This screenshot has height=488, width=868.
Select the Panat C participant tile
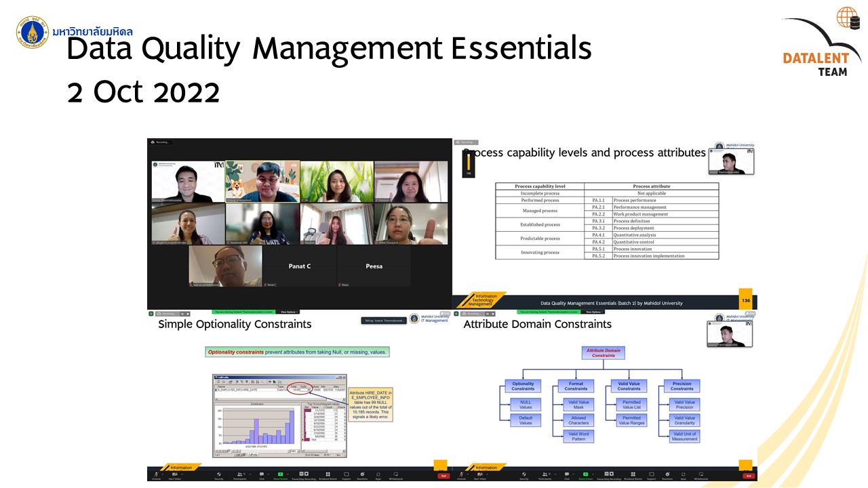click(299, 266)
